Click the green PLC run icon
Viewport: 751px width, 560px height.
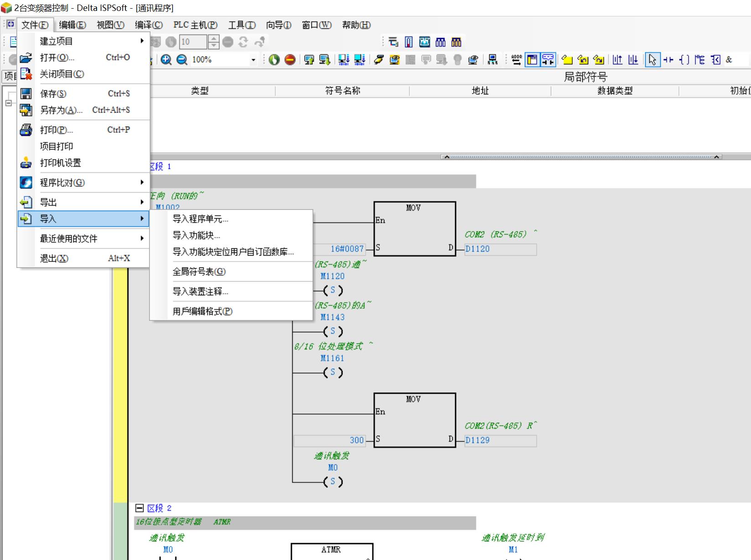(274, 60)
